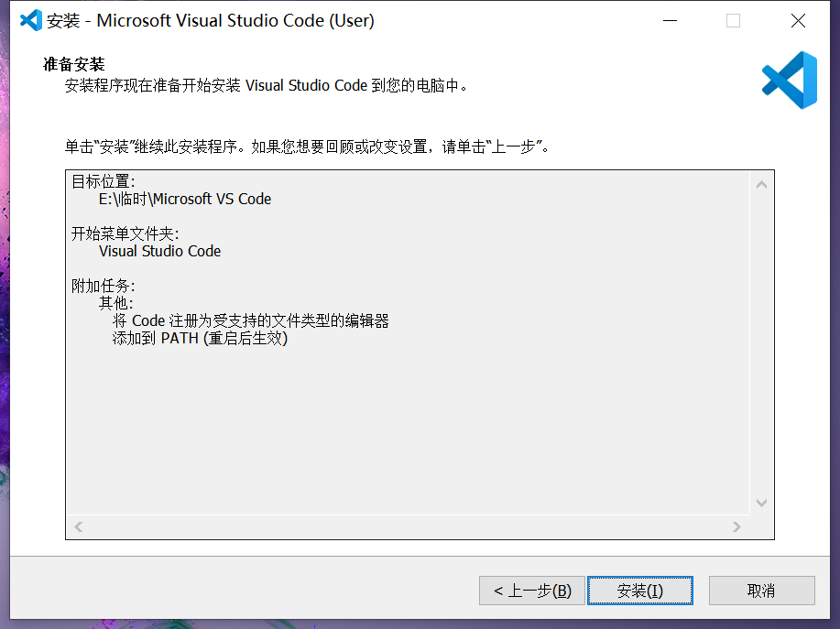Screen dimensions: 840x629
Task: Click the scroll-down arrow of the summary box
Action: pos(761,503)
